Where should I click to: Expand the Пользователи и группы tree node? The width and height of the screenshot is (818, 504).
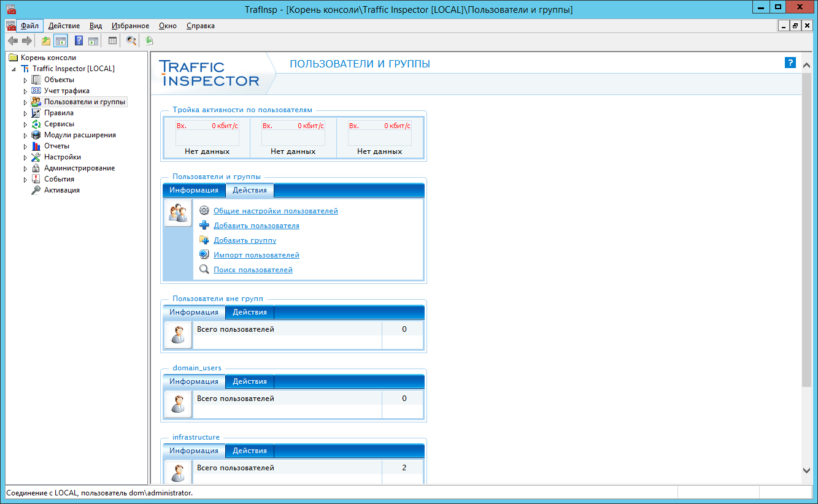click(25, 102)
